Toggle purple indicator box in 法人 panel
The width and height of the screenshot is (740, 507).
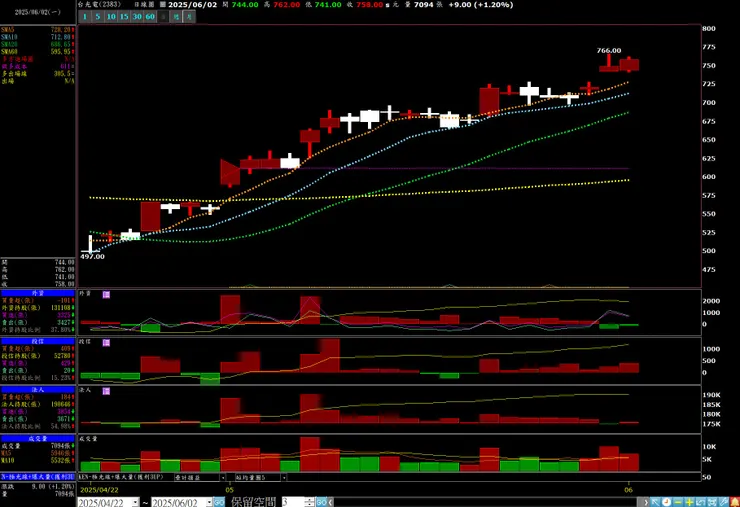106,391
